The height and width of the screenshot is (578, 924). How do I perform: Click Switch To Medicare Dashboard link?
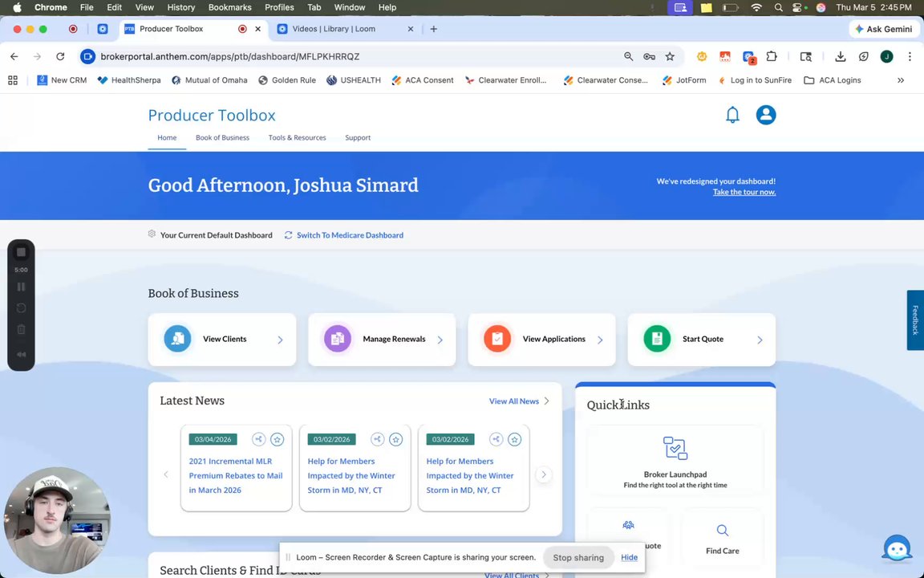tap(350, 235)
